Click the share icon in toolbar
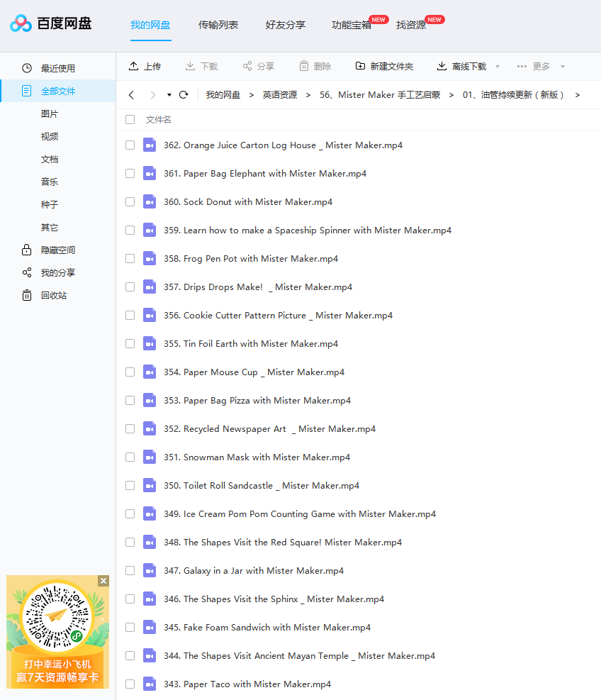 point(247,66)
